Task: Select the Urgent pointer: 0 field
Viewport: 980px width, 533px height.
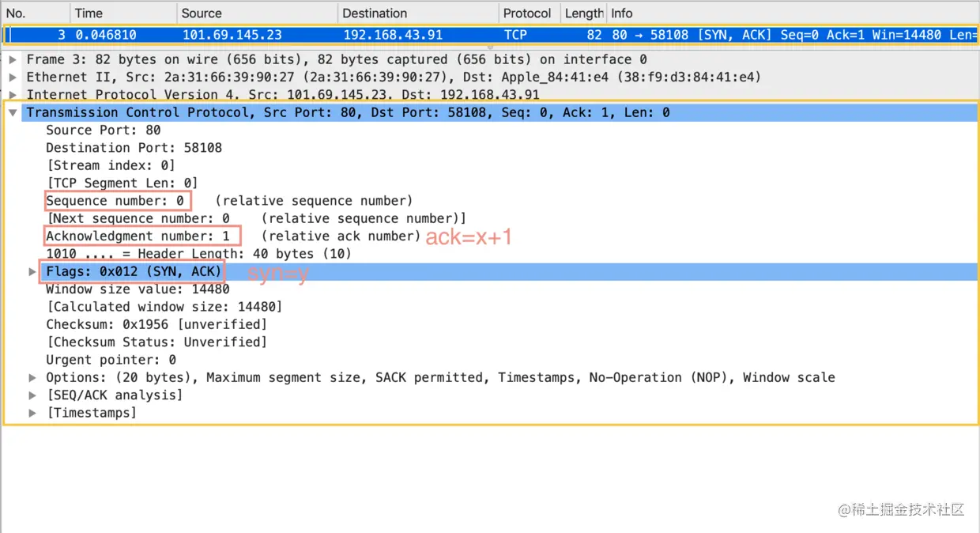Action: point(111,360)
